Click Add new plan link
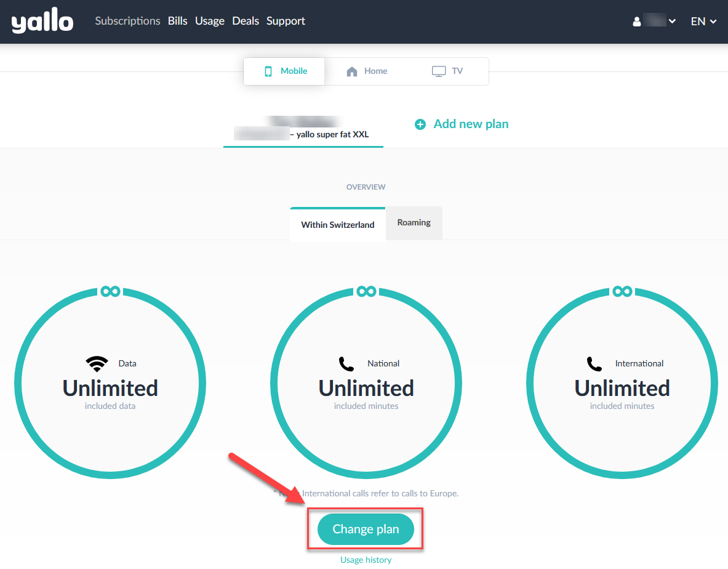 pos(471,124)
